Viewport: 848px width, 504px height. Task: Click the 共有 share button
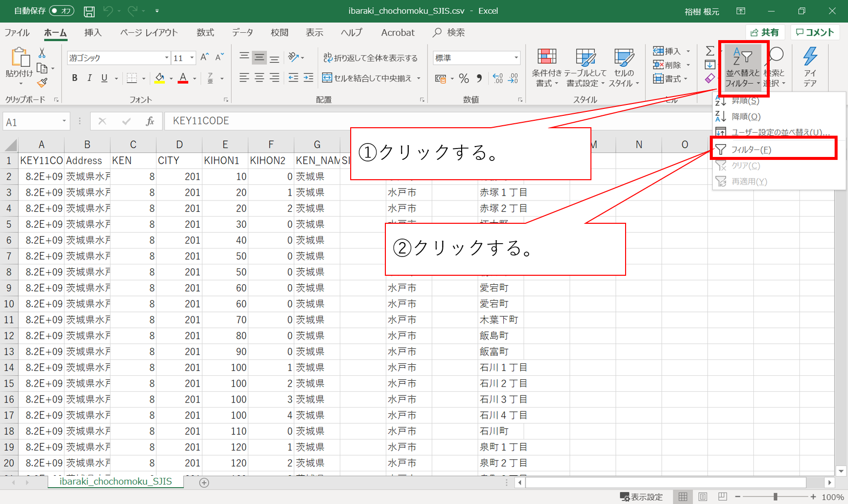[x=765, y=33]
